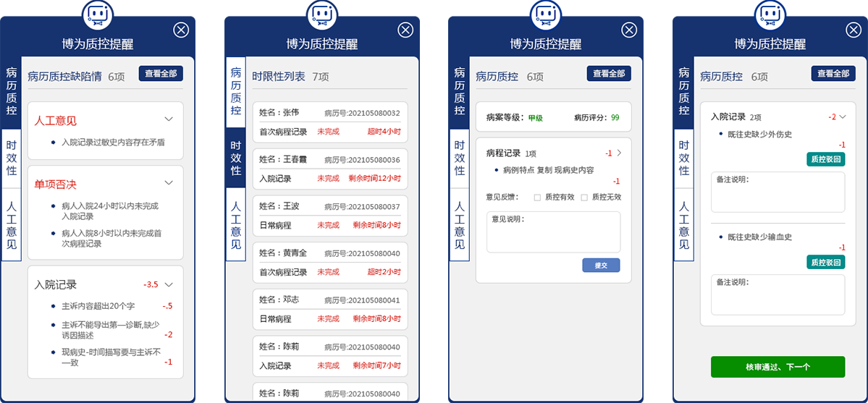868x403 pixels.
Task: Check the 质控有效 checkbox
Action: pos(537,197)
